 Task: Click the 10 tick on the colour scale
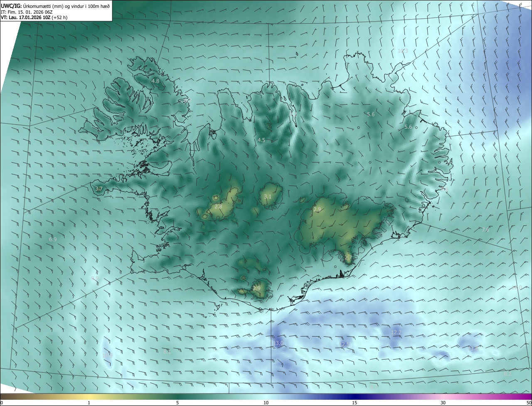coord(266,403)
